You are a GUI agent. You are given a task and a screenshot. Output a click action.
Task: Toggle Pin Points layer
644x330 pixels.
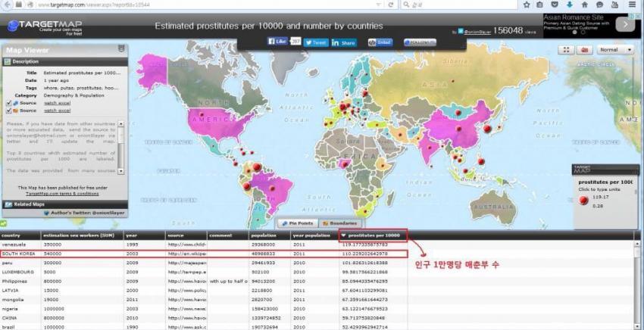(296, 223)
